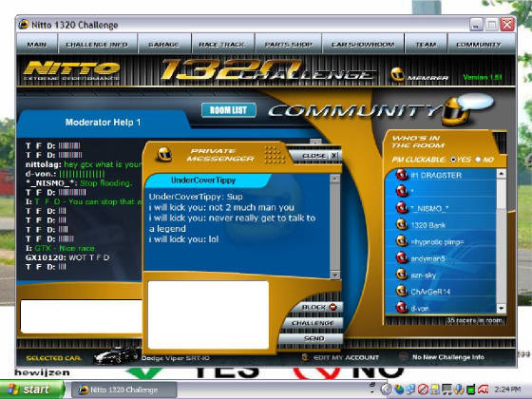Viewport: 532px width, 399px height.
Task: Click room list scrollbar up arrow
Action: [x=501, y=173]
